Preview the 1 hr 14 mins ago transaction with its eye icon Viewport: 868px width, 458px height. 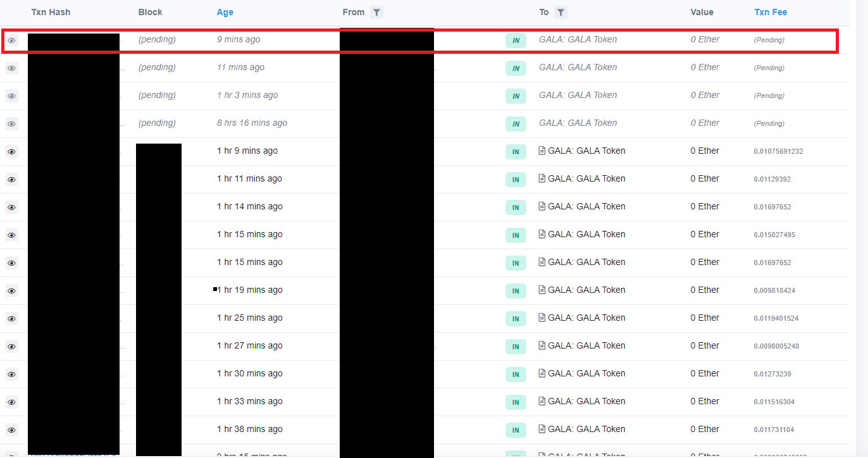[11, 207]
